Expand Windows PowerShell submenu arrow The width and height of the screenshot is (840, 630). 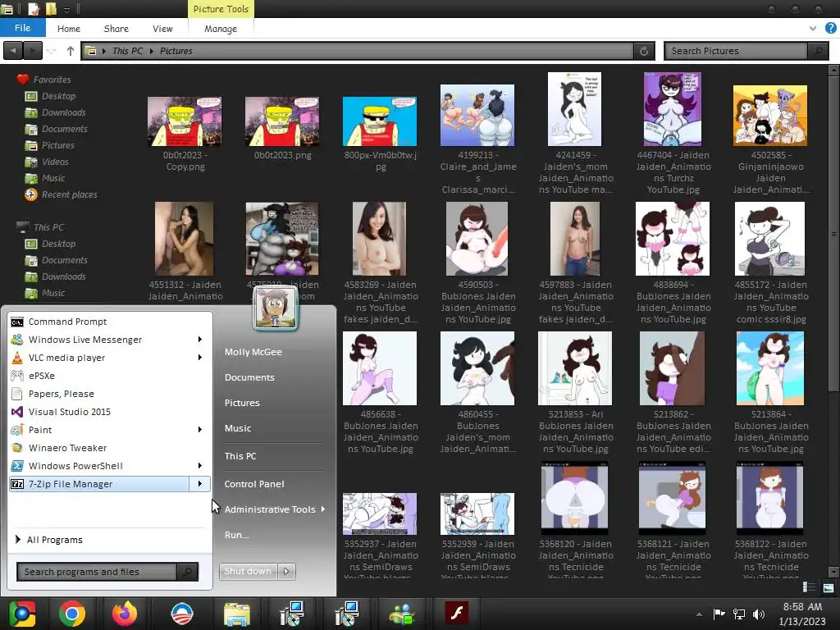click(200, 466)
